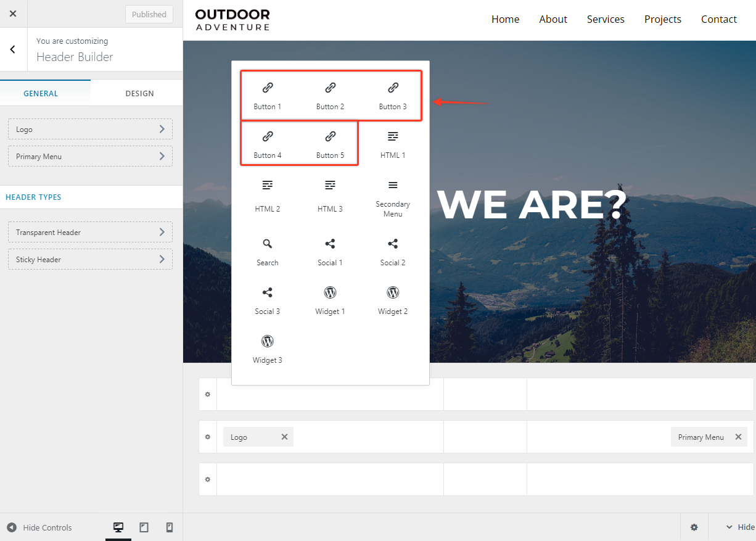Open the Home menu link
Viewport: 756px width, 541px height.
click(x=506, y=19)
